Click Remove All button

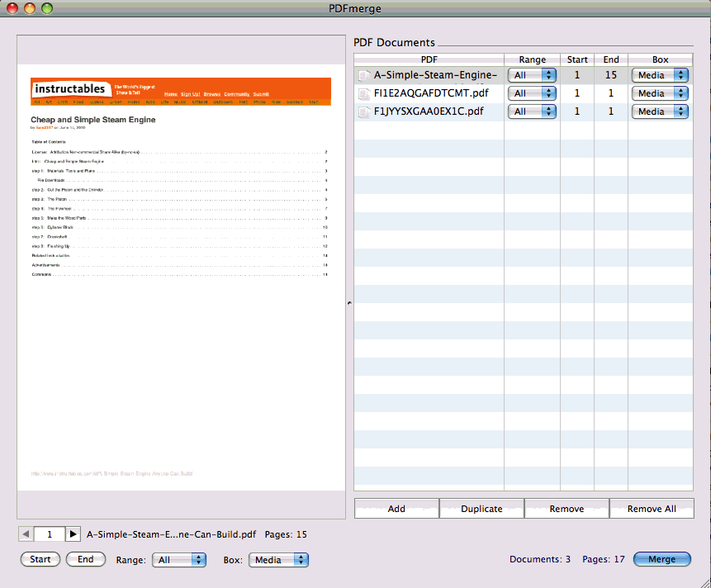(x=652, y=509)
